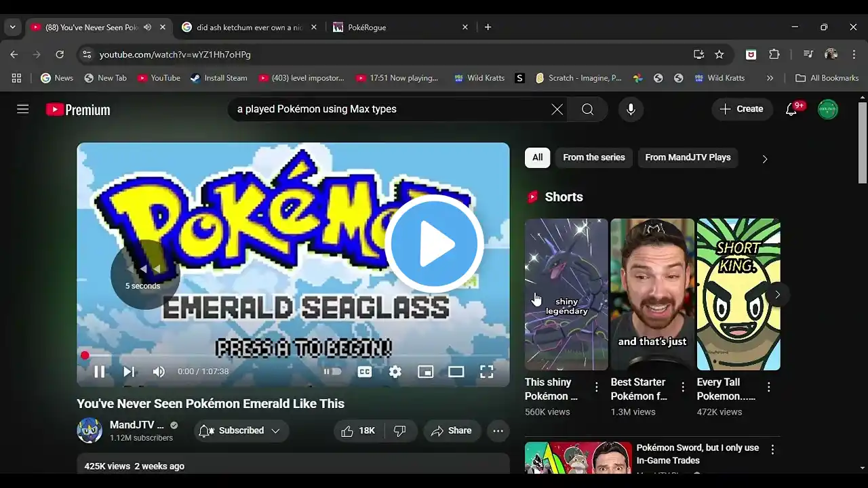
Task: Switch to miniplayer mode
Action: 425,371
